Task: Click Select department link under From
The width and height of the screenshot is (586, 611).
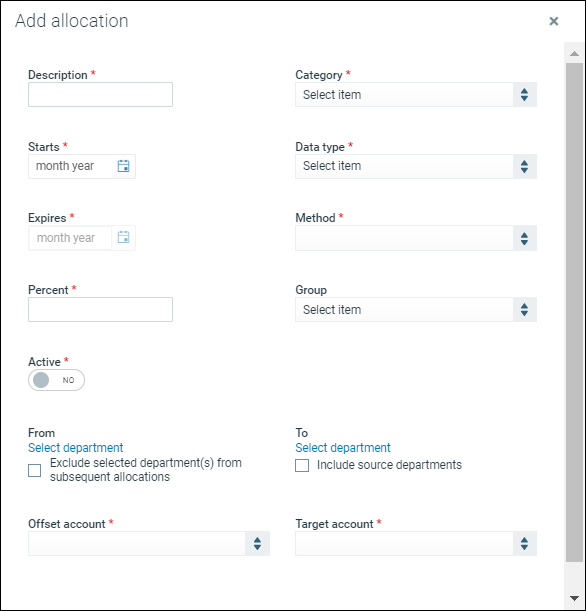Action: (x=76, y=448)
